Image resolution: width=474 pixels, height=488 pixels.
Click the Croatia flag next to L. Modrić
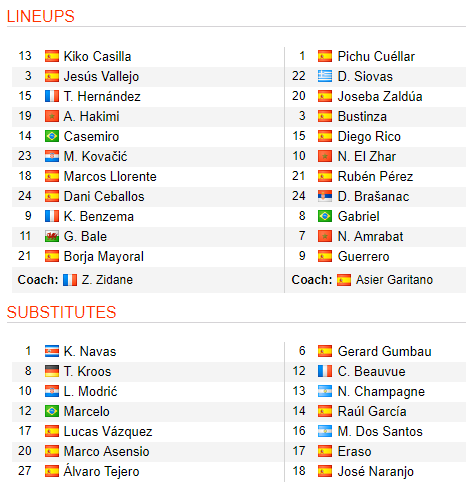tap(52, 391)
